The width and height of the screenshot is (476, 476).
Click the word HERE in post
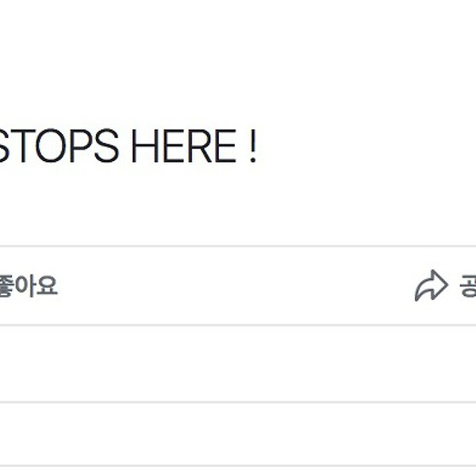coord(184,146)
